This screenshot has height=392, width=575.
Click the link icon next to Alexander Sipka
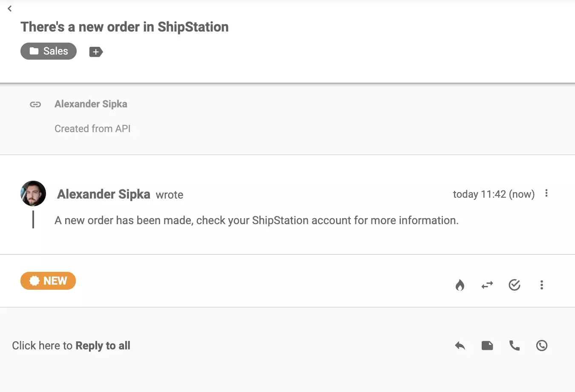click(35, 104)
